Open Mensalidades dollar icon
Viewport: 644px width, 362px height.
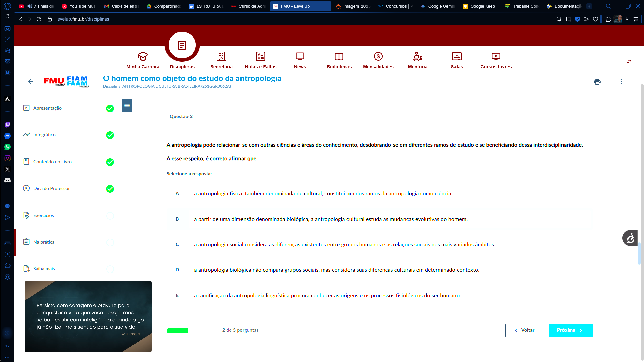[x=378, y=56]
